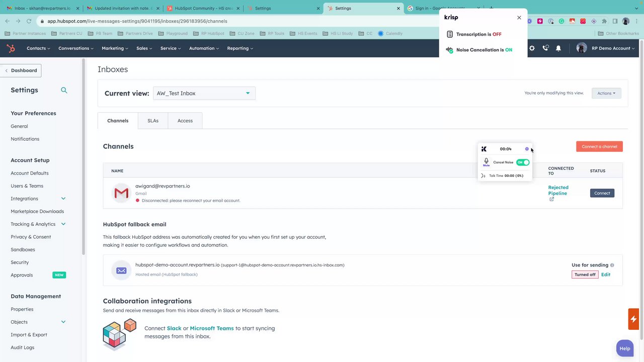Open the Chrome three-dot menu

point(636,21)
